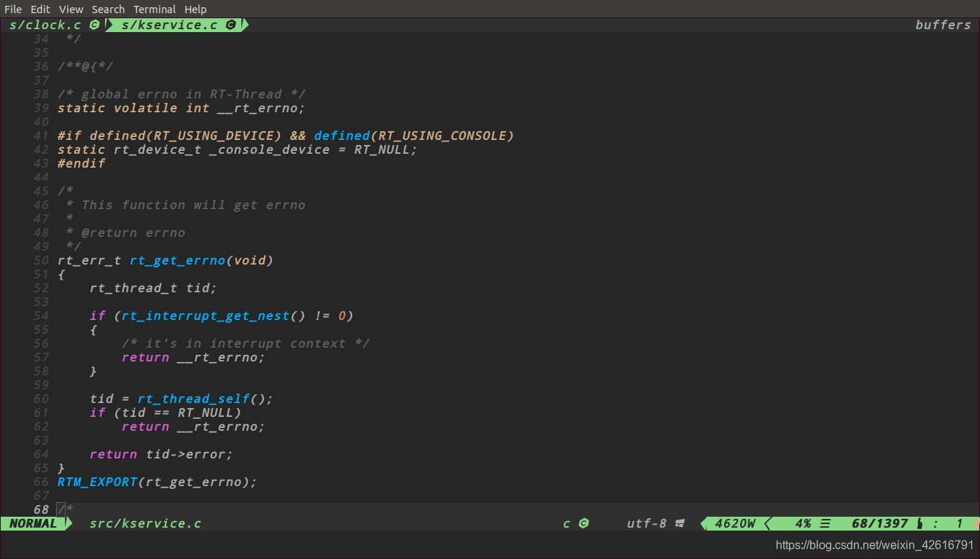Click the C language icon in status line
Screen dimensions: 980x559
(x=583, y=523)
